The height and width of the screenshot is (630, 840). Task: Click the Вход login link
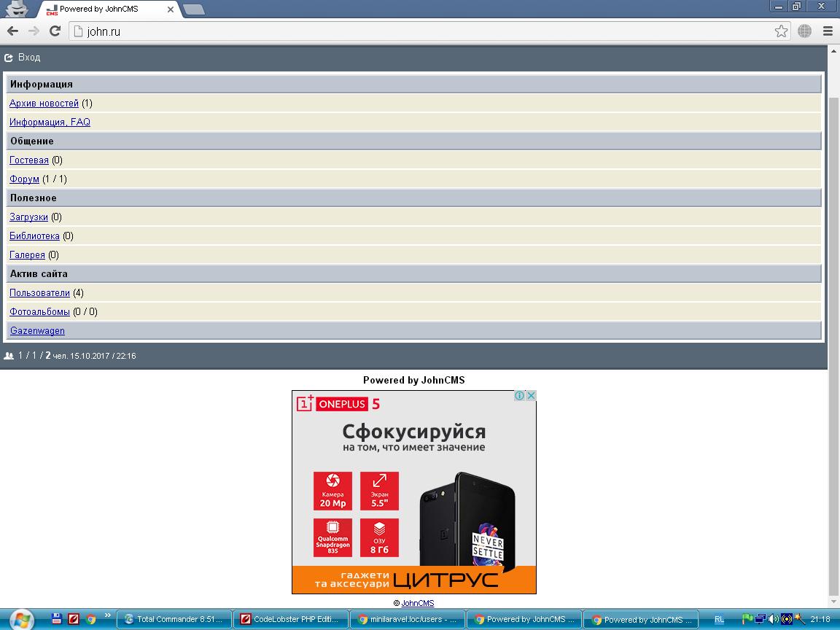[x=29, y=58]
